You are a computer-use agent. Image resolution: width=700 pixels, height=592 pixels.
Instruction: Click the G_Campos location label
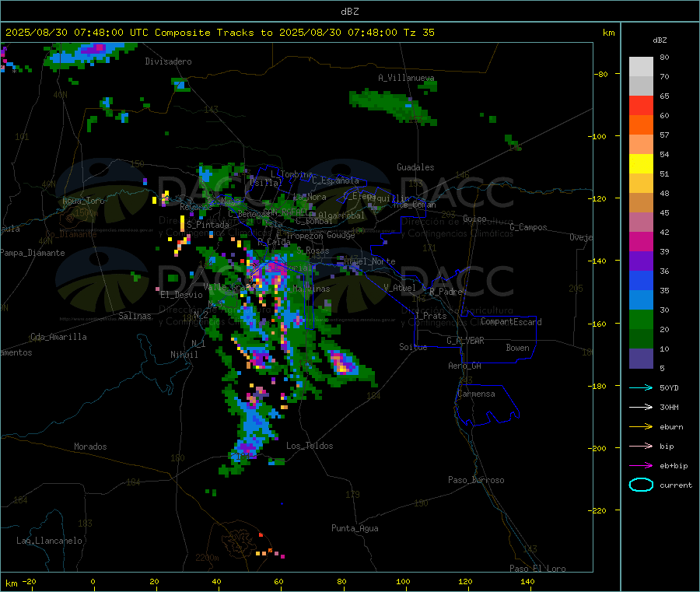coord(529,227)
